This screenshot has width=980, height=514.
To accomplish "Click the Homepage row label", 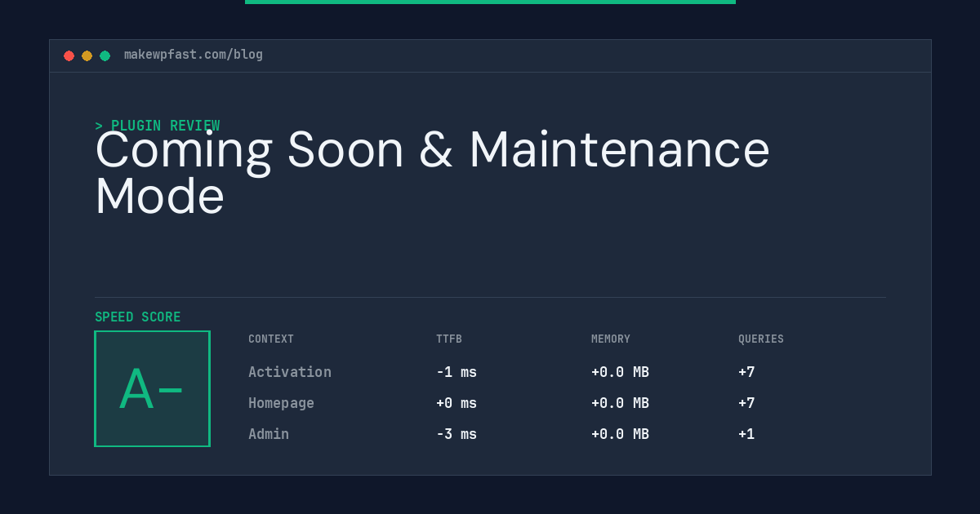I will point(281,403).
